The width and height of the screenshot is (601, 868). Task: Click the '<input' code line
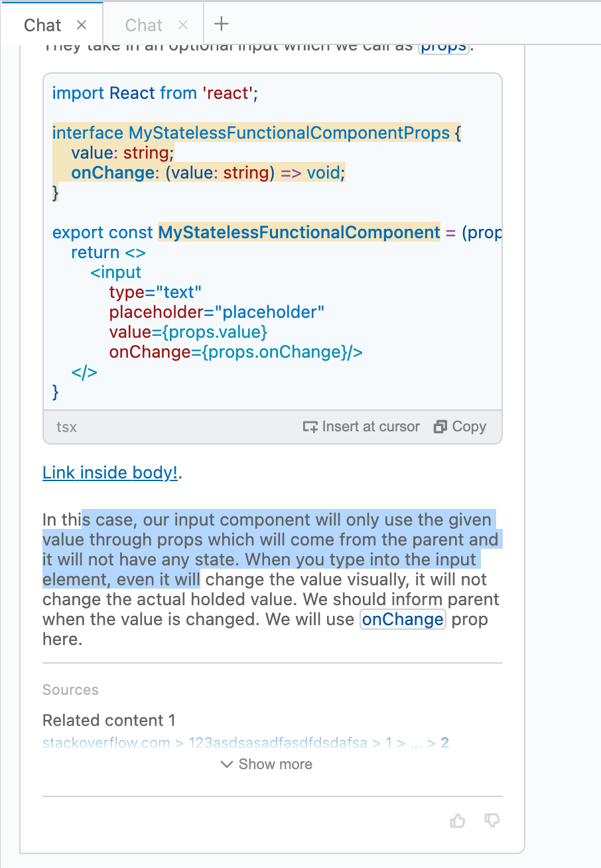pos(116,272)
